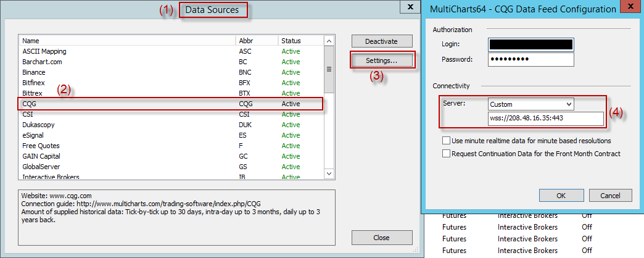The width and height of the screenshot is (644, 258).
Task: Select the Bitfinex data source row
Action: click(171, 83)
